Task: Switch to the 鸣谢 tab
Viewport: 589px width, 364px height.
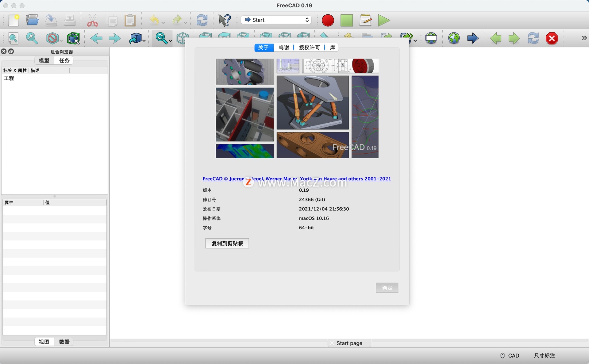Action: 284,48
